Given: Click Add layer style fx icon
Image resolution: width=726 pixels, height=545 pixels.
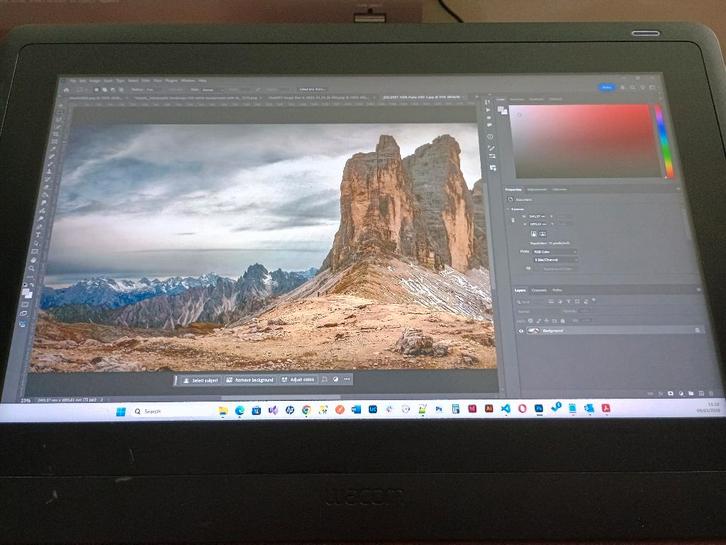Looking at the screenshot, I should tap(661, 394).
